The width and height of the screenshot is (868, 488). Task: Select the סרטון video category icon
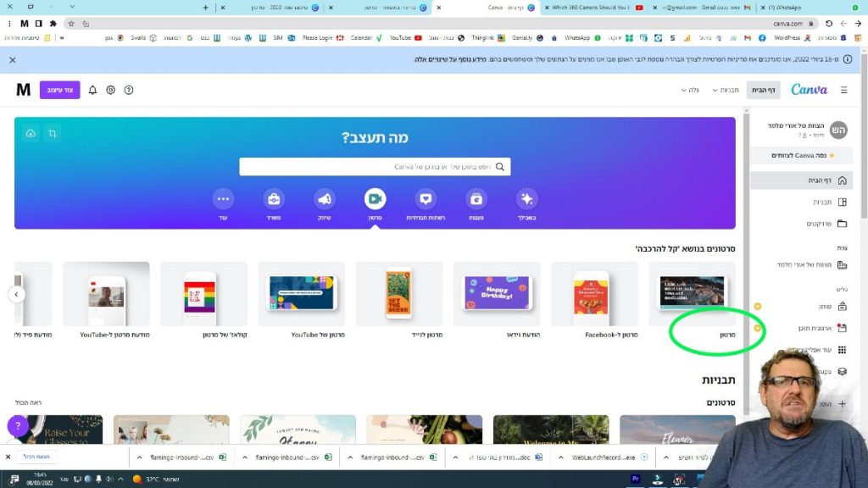pos(375,198)
